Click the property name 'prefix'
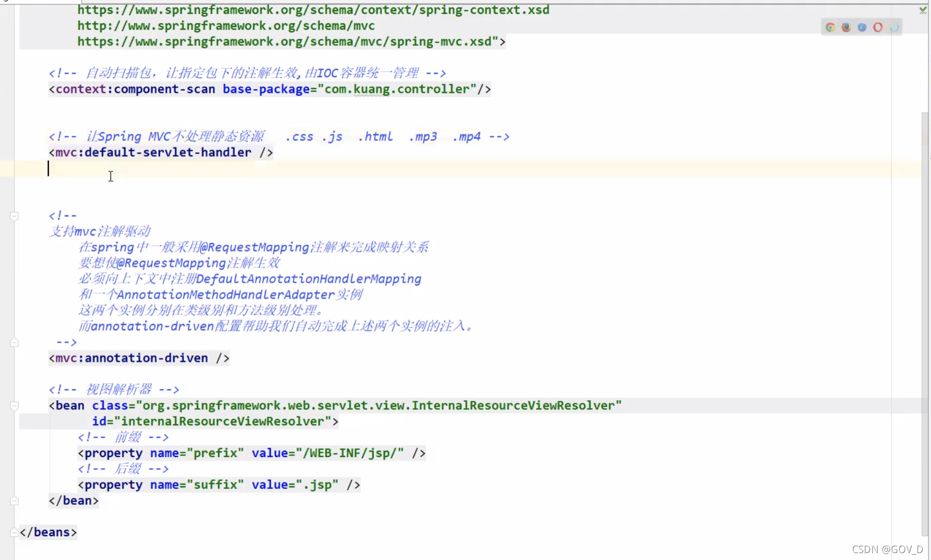931x560 pixels. (x=215, y=453)
